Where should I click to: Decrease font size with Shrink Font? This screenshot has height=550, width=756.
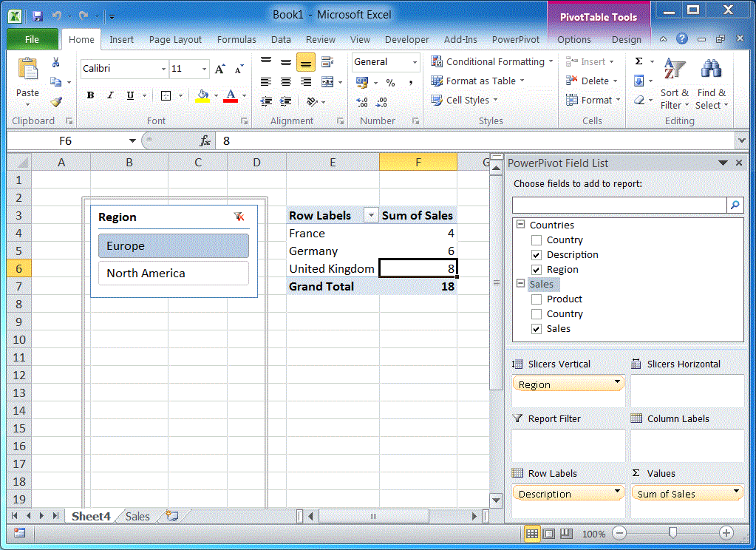tap(239, 69)
